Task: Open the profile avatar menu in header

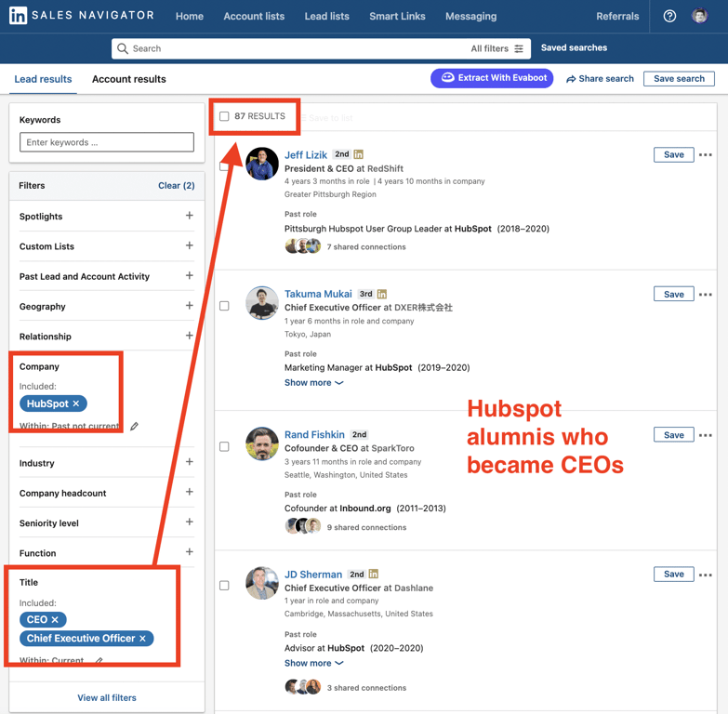Action: pos(700,16)
